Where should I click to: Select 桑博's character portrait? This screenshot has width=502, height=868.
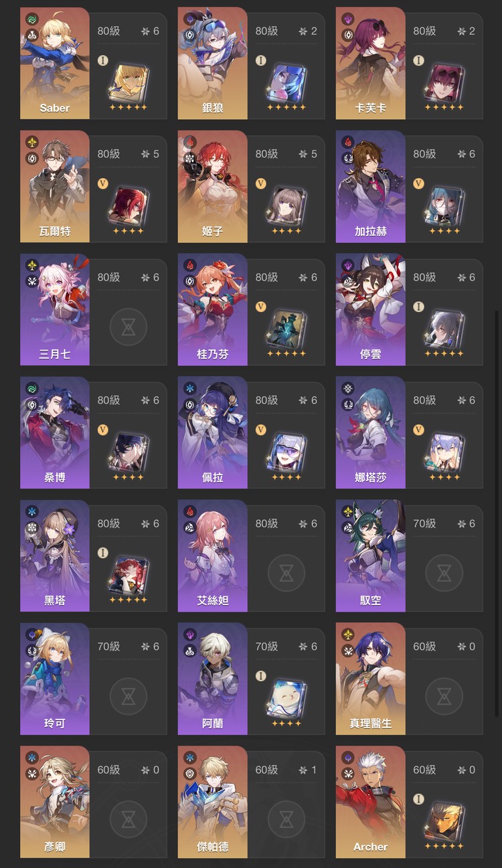click(x=55, y=432)
